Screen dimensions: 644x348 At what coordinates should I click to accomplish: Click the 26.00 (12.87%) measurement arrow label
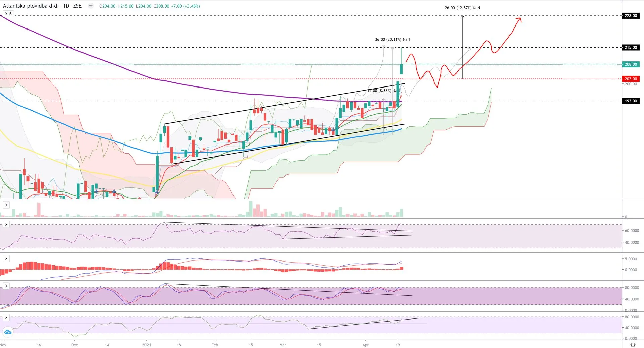[462, 8]
